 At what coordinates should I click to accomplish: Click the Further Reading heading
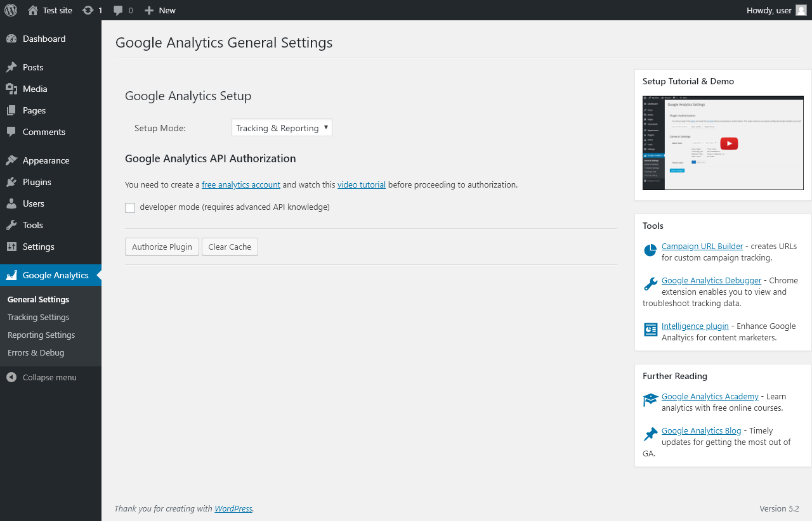(675, 376)
